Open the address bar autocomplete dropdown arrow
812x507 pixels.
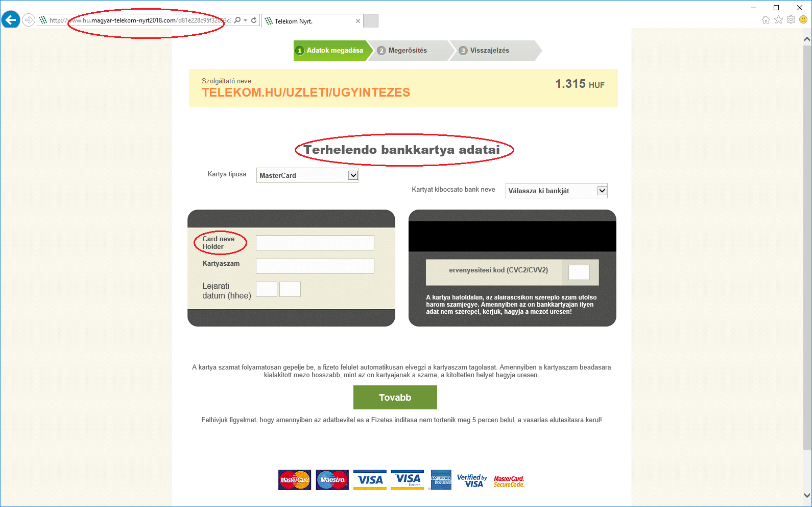point(246,20)
